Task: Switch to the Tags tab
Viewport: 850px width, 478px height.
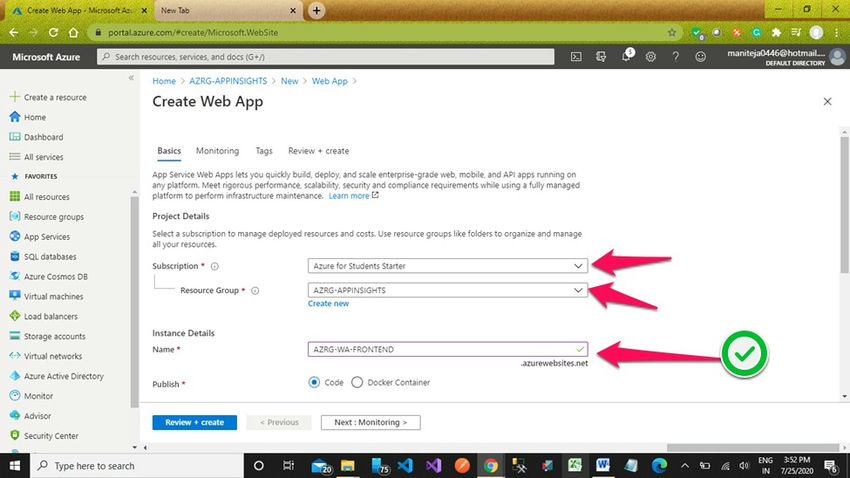Action: pyautogui.click(x=264, y=151)
